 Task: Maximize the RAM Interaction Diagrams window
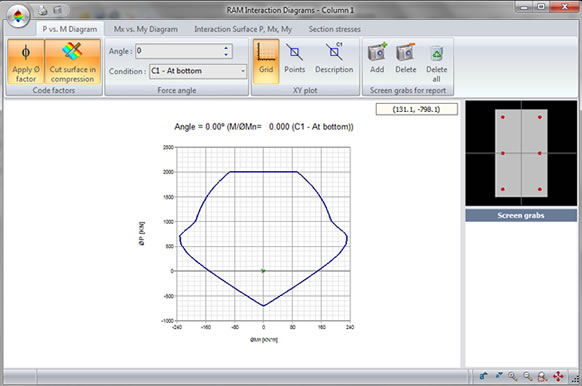[x=541, y=7]
